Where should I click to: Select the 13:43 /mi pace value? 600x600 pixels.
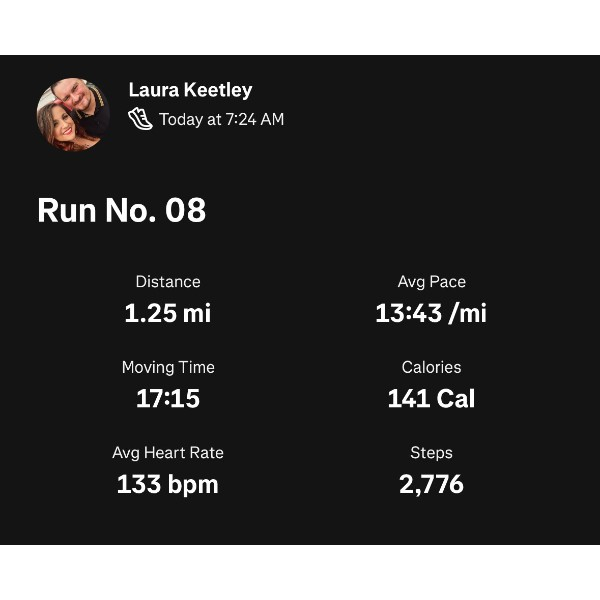point(431,313)
